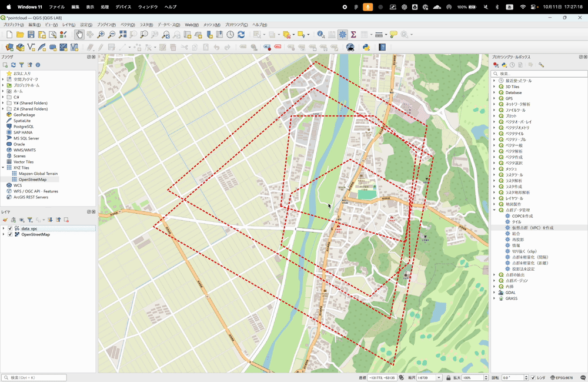
Task: Toggle the render (レンダ) checkbox
Action: [533, 377]
